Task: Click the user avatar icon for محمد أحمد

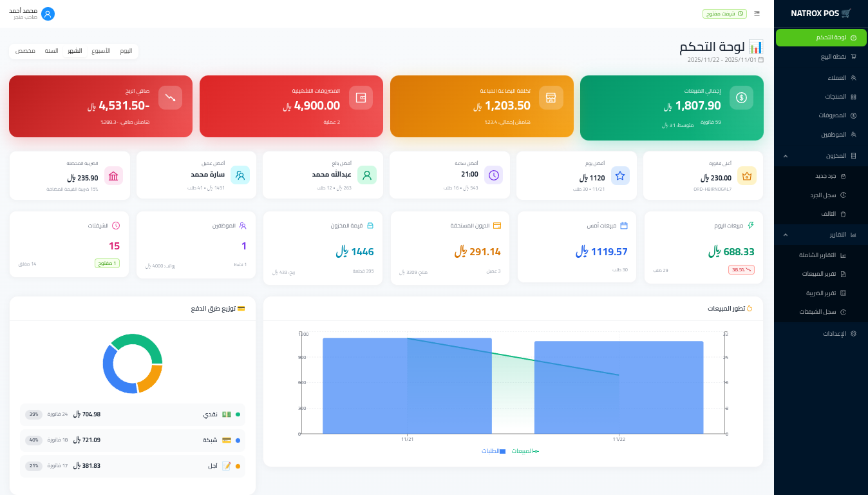Action: [x=48, y=14]
